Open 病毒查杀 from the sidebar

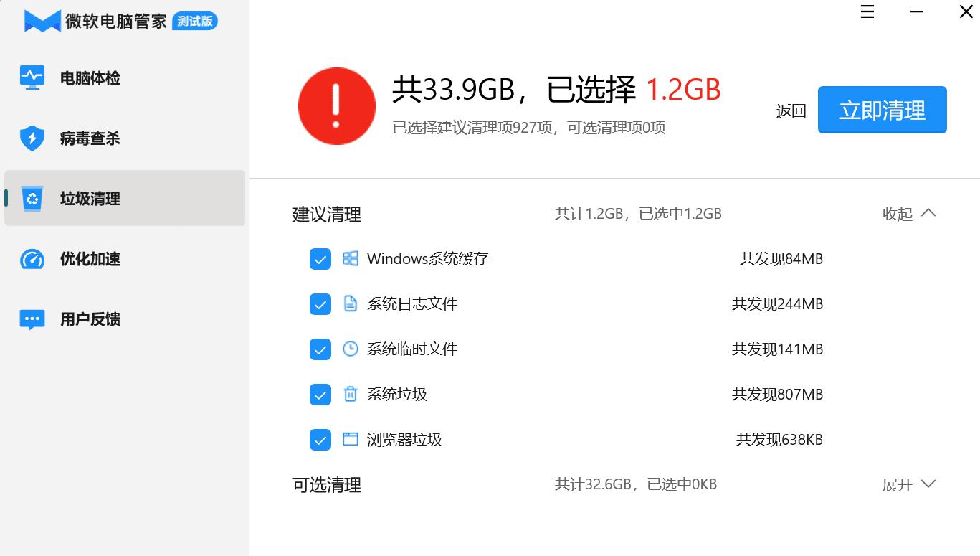(x=32, y=138)
